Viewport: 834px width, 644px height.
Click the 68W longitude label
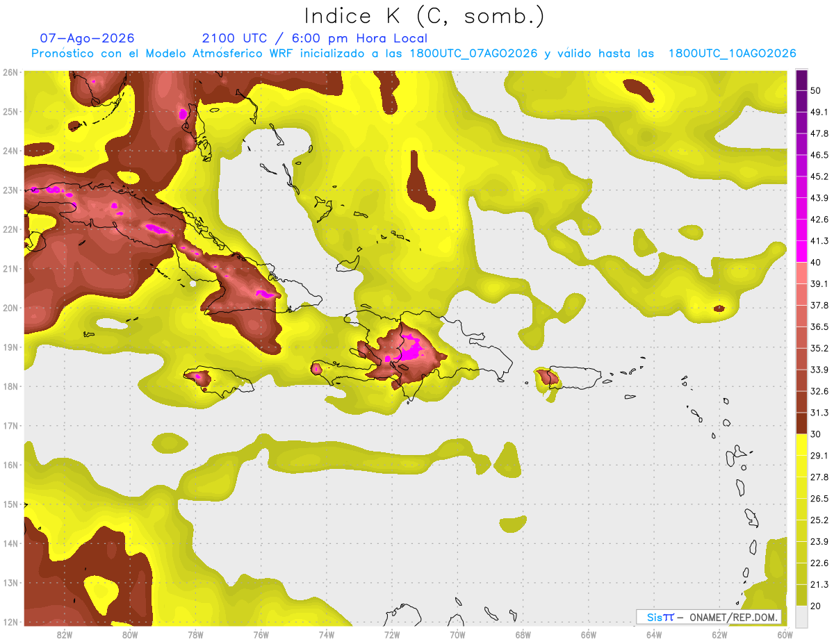[x=523, y=634]
